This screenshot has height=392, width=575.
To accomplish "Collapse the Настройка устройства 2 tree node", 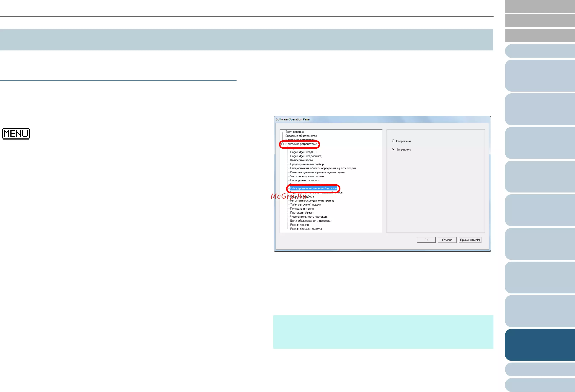I will tap(282, 144).
